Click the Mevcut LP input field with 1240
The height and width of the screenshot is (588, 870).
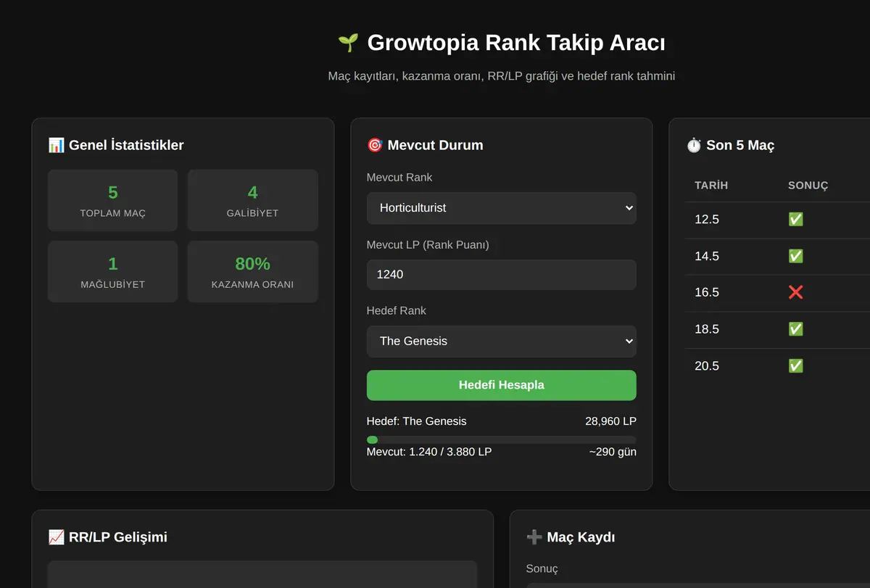click(502, 275)
